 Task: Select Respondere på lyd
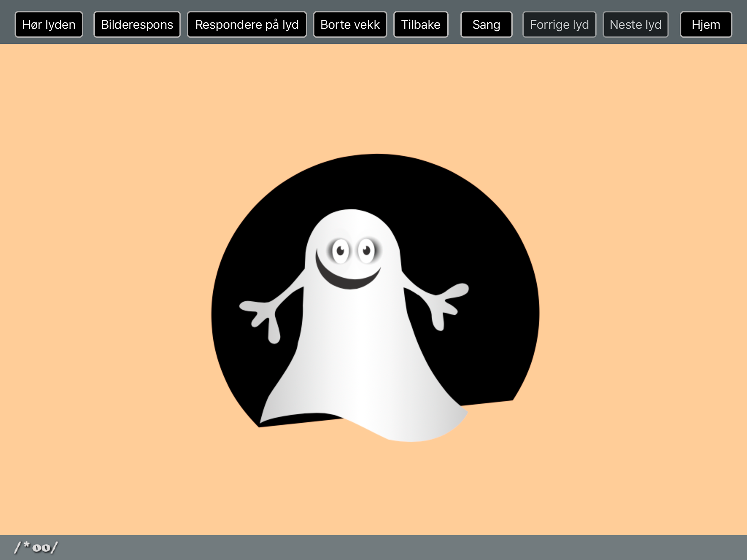[247, 25]
